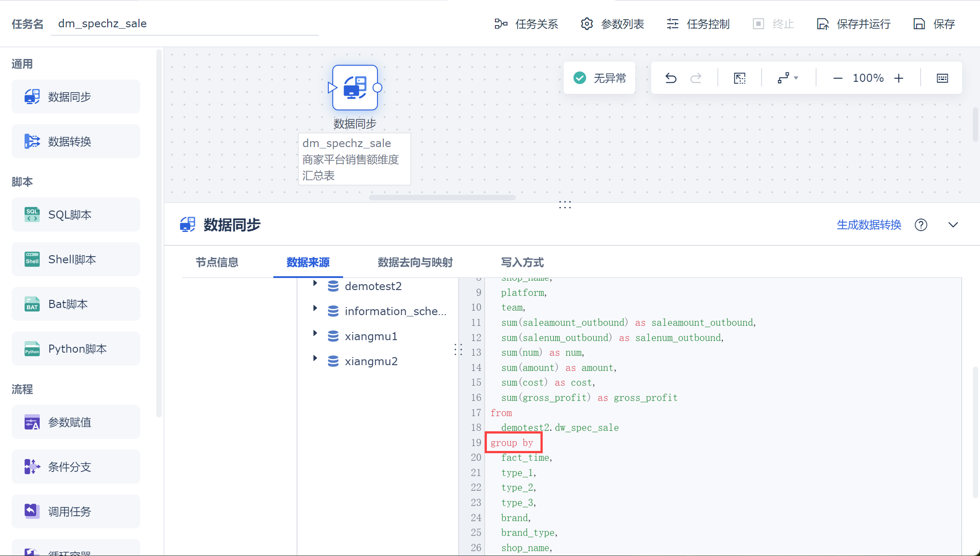This screenshot has width=980, height=556.
Task: Click the undo arrow icon
Action: pyautogui.click(x=670, y=78)
